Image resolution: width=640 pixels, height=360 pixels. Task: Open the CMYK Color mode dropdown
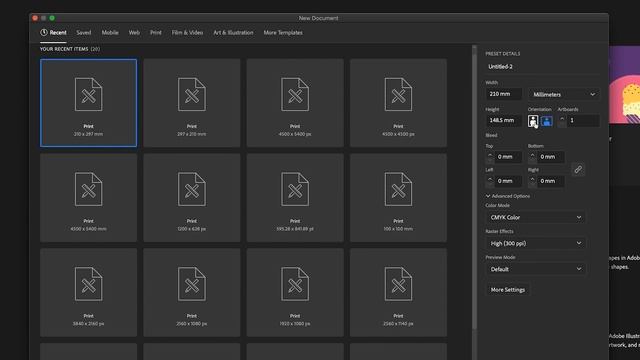536,218
